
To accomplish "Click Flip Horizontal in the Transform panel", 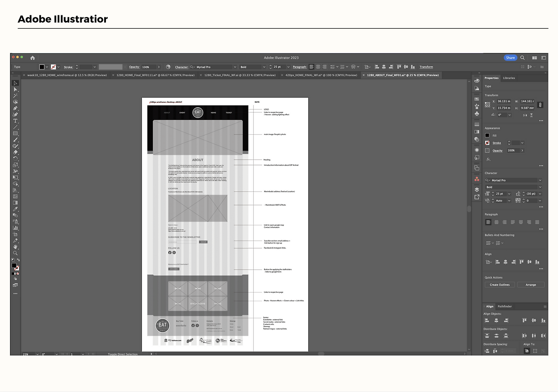I will pos(525,115).
